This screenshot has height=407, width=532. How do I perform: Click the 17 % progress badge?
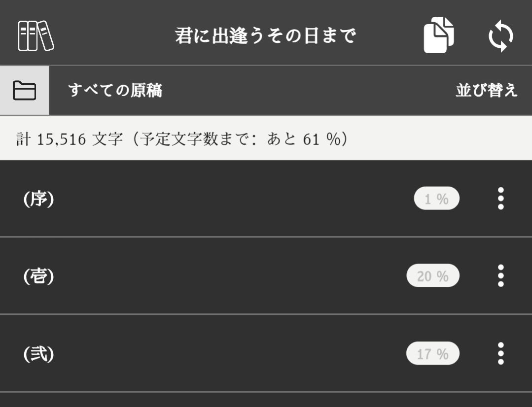tap(432, 354)
